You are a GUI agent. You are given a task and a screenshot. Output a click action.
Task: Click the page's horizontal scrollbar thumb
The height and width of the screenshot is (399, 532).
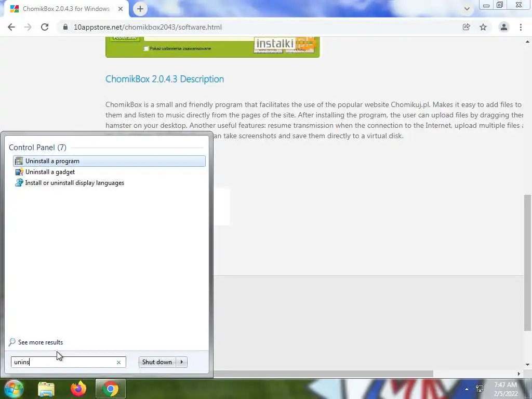click(x=323, y=374)
